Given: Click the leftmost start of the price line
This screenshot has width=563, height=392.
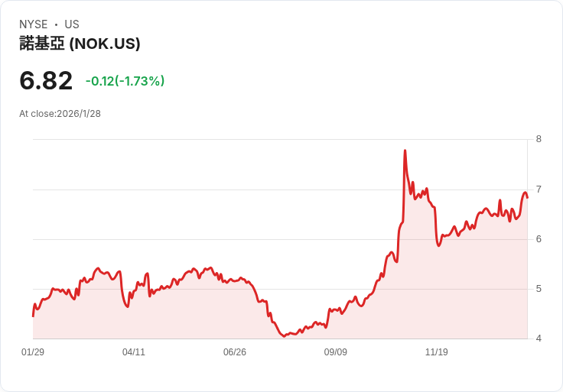Looking at the screenshot, I should coord(33,316).
